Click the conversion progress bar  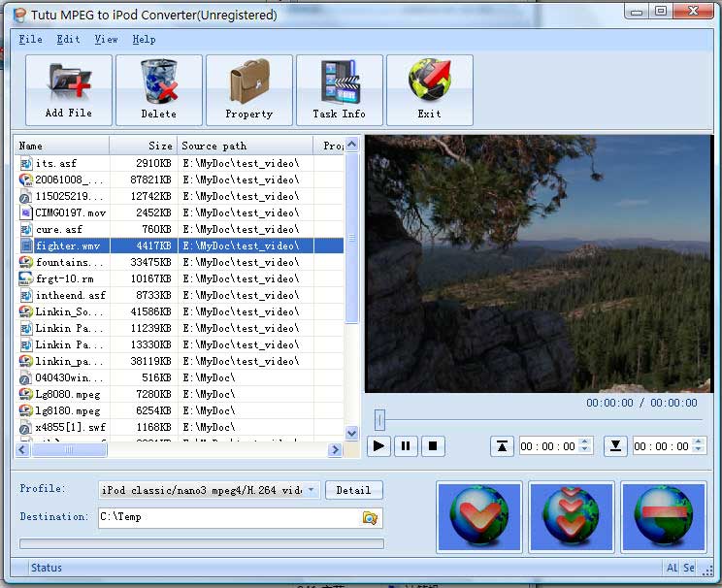pyautogui.click(x=202, y=543)
